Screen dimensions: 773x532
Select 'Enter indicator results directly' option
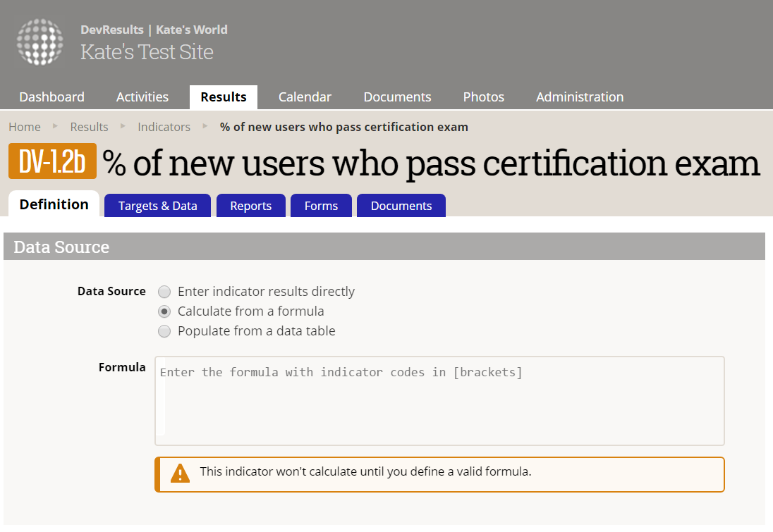tap(164, 292)
